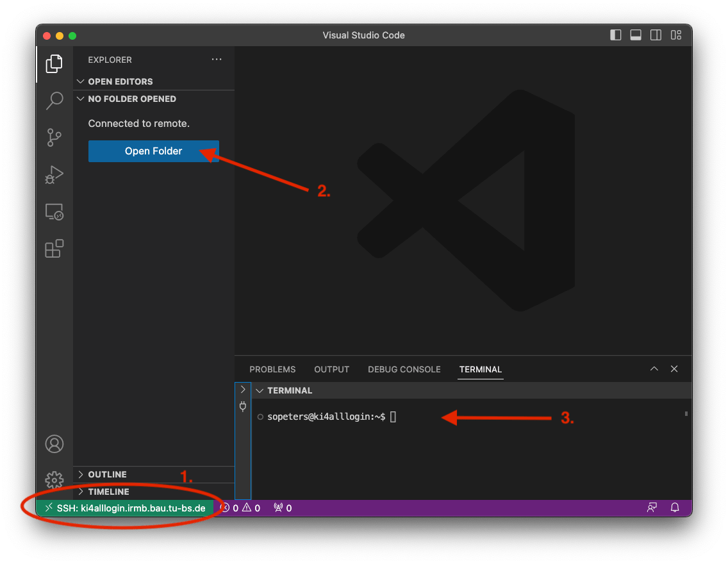Open Customize Layout icon
Viewport: 728px width, 564px height.
pos(676,35)
